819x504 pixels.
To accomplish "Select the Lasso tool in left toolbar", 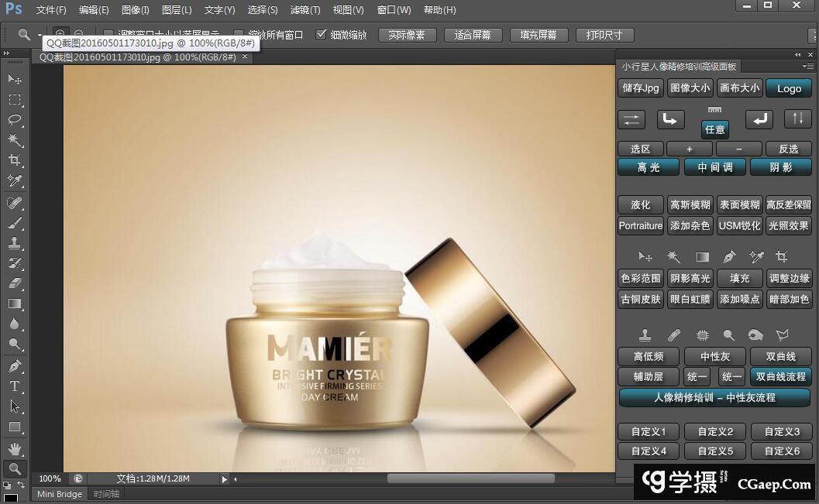I will click(x=14, y=119).
